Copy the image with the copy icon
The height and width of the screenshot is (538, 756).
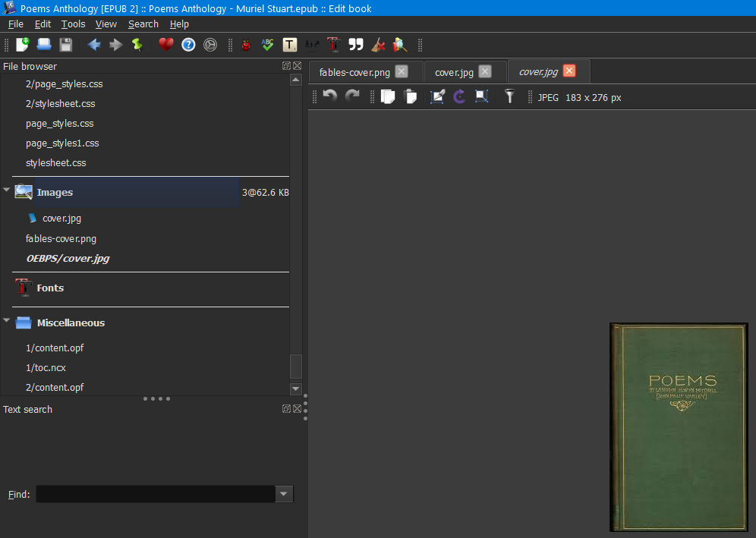pyautogui.click(x=388, y=96)
